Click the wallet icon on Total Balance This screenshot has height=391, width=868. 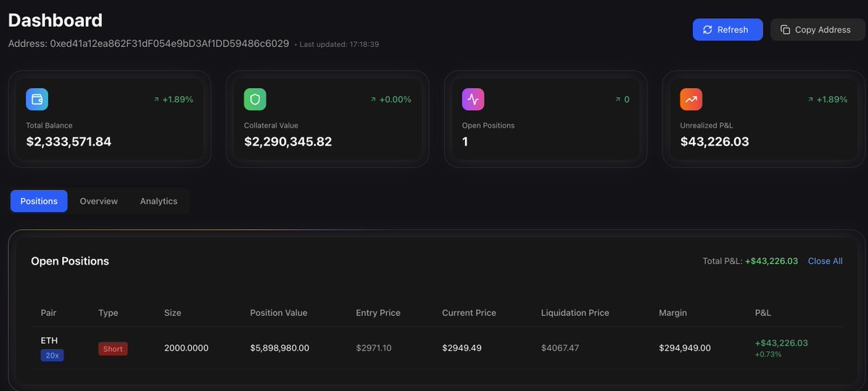[37, 100]
